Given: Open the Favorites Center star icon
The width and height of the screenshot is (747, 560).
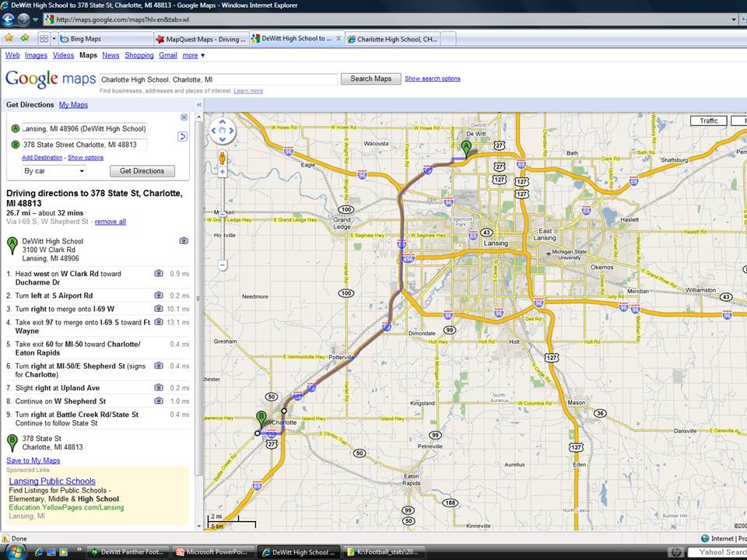Looking at the screenshot, I should click(x=9, y=38).
